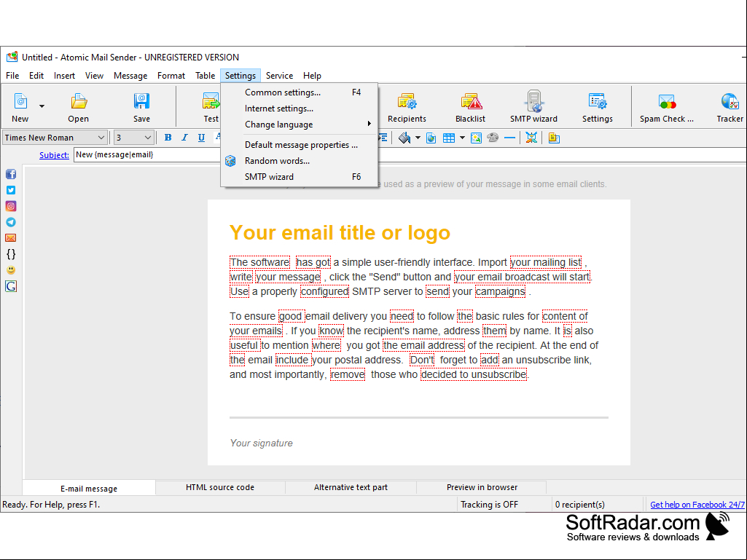
Task: Click the color palette icon
Action: 493,138
